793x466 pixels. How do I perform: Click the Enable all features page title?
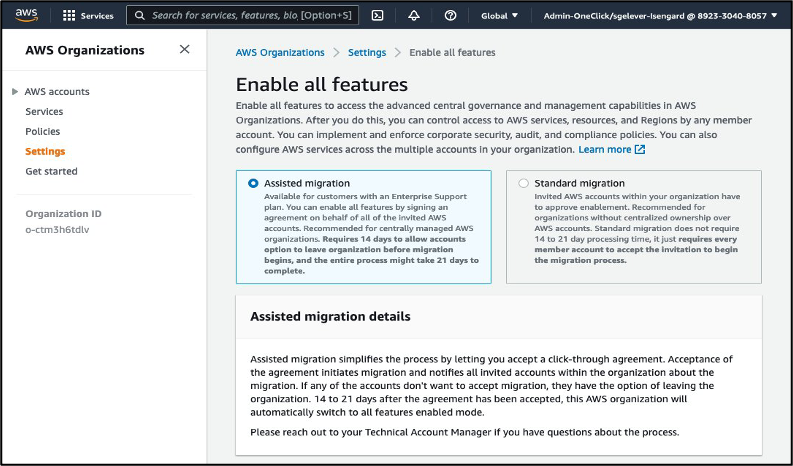click(x=322, y=84)
